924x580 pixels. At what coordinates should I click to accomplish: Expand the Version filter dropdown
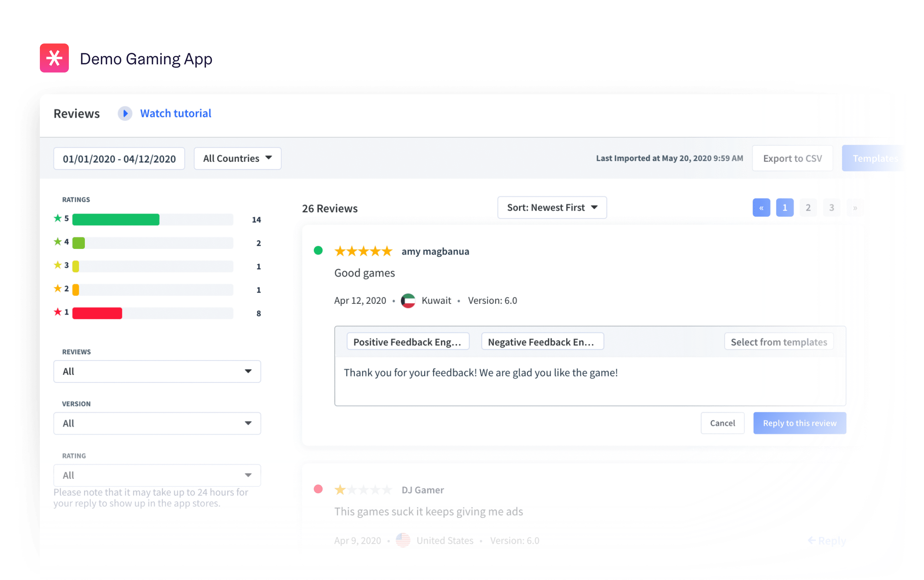tap(157, 423)
